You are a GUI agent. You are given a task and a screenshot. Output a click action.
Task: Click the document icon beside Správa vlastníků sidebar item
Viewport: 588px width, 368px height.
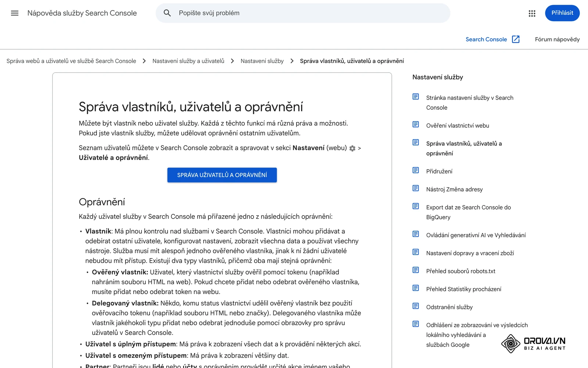click(x=416, y=142)
